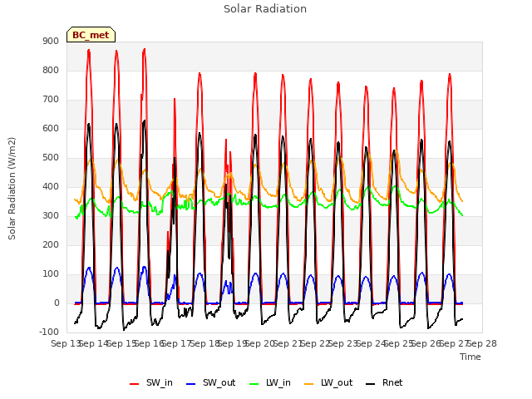The width and height of the screenshot is (532, 399).
Task: Click the Sep 26 x-axis tick label
Action: tap(426, 344)
